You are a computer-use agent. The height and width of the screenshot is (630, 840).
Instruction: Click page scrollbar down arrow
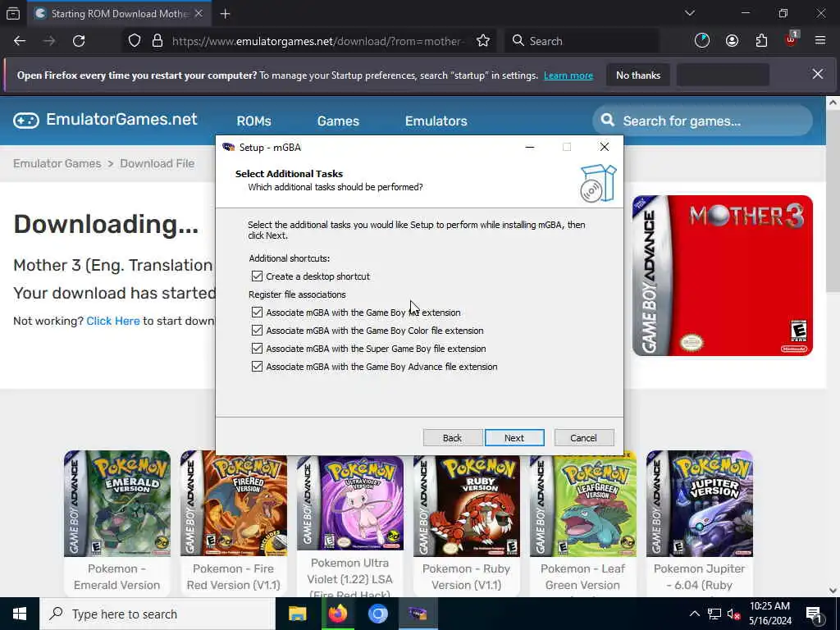point(833,591)
